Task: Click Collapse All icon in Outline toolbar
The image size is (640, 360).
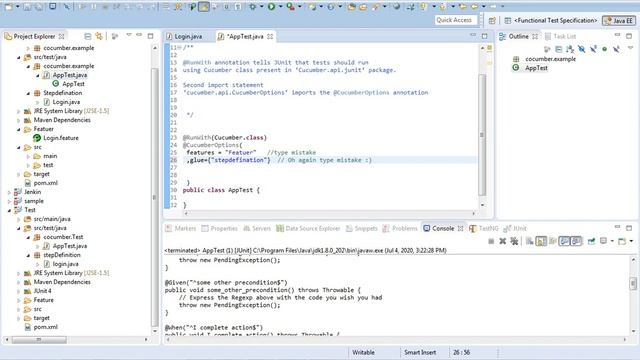Action: (559, 49)
